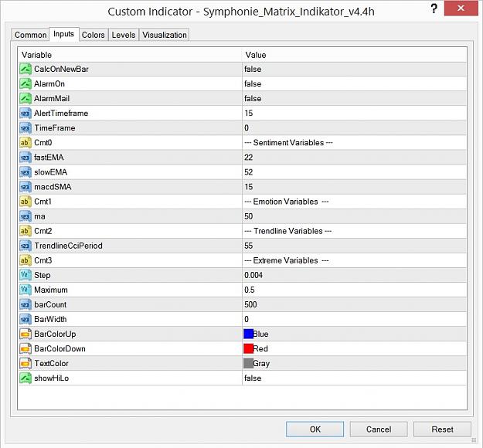This screenshot has width=483, height=448.
Task: Click the Cmt1 string type icon
Action: (26, 202)
